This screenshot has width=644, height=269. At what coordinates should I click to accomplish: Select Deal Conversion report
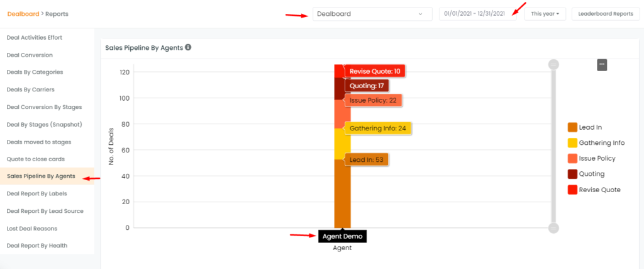tap(30, 55)
